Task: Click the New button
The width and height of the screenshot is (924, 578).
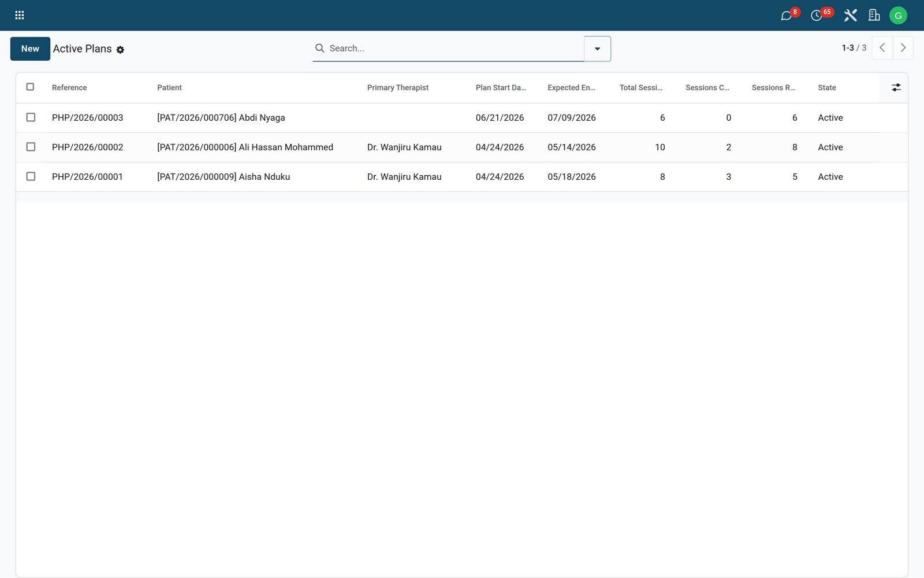Action: coord(30,49)
